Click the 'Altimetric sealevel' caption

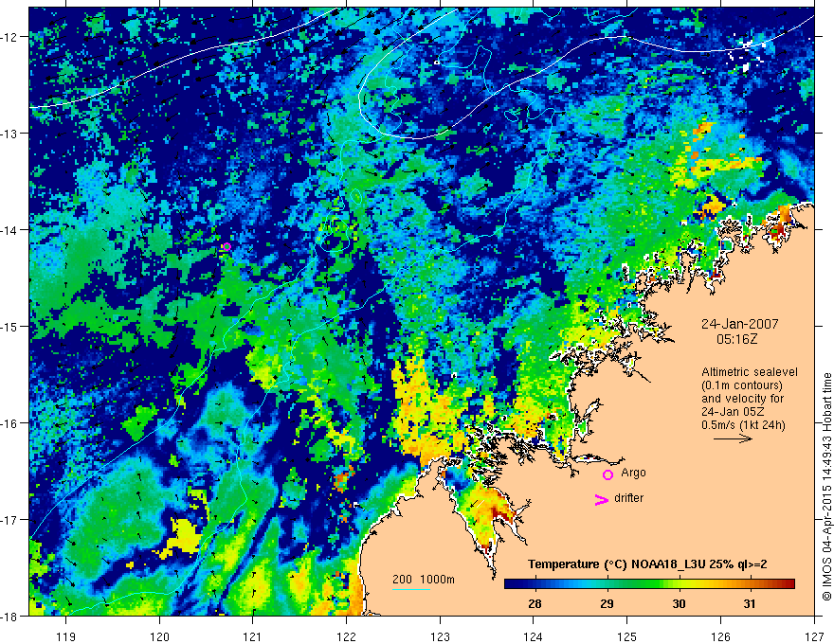click(x=750, y=372)
